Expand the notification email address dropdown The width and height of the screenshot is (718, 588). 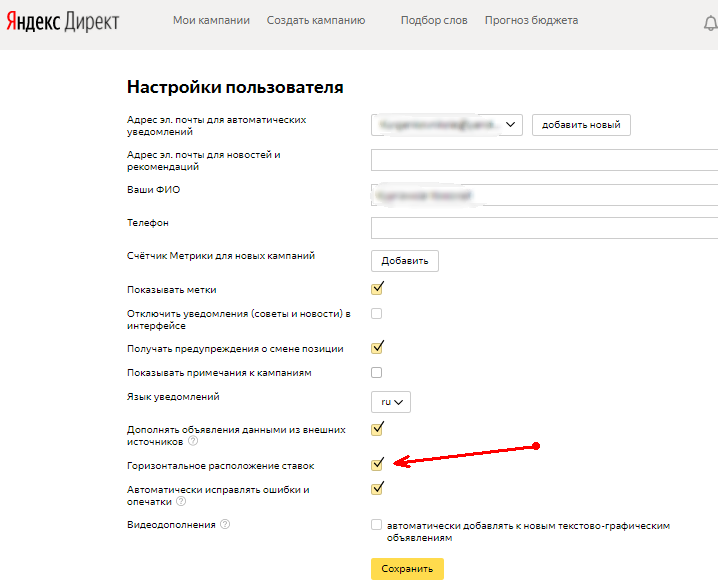pos(446,125)
